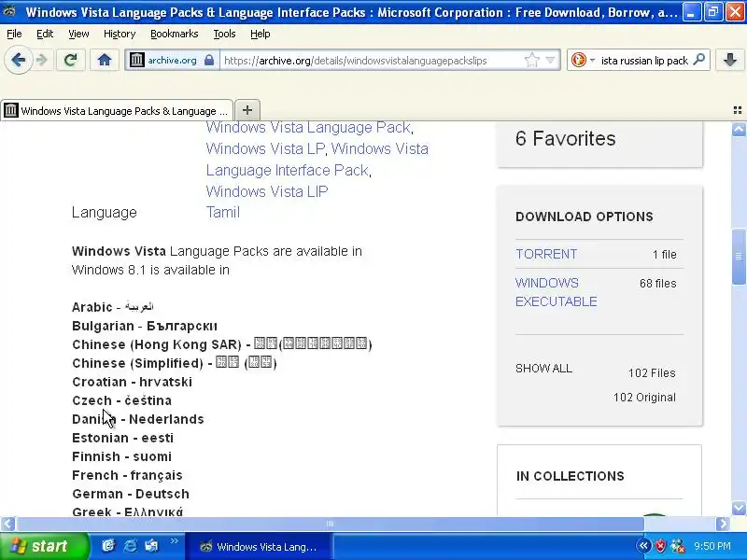Open the Windows Vista Language Pack link
This screenshot has height=560, width=747.
308,128
